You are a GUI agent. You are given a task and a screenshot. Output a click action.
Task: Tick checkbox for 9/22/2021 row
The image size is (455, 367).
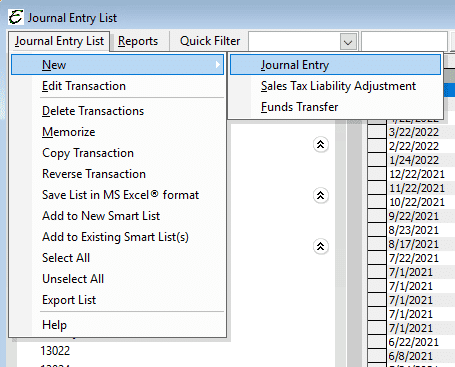(377, 216)
